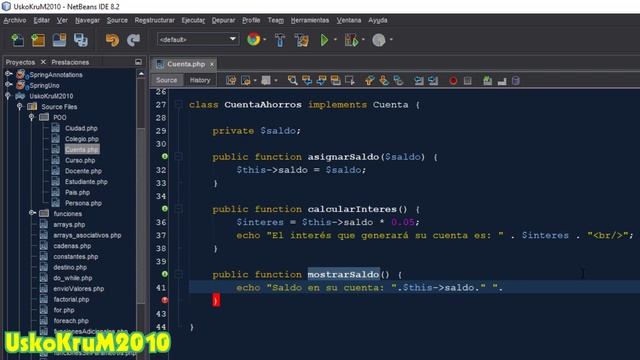Open the dropdown arrow beside Profile icon
The image size is (640, 360).
391,40
